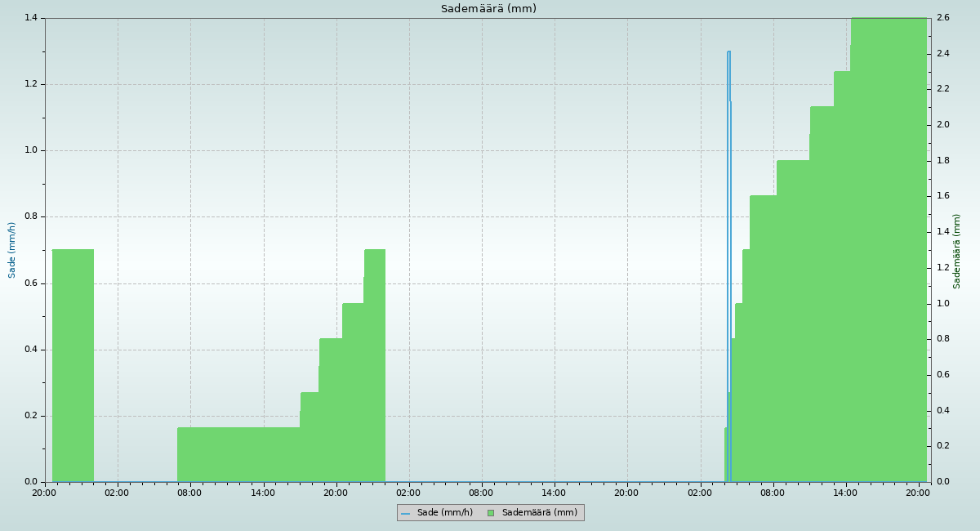The image size is (980, 531).
Task: Click the left vertical axis title Sade (mm/h)
Action: pyautogui.click(x=12, y=250)
